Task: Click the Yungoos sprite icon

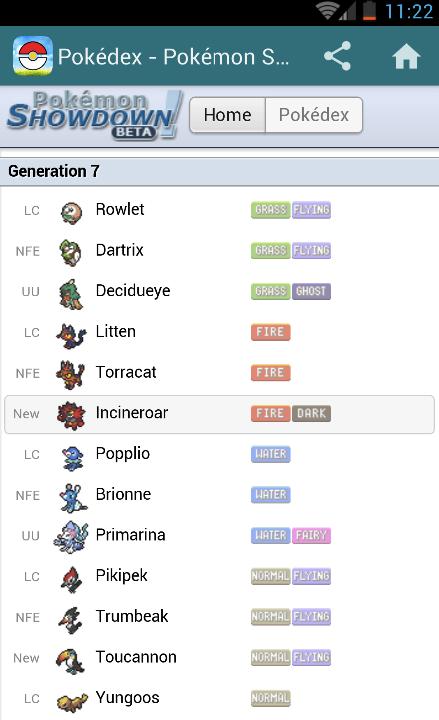Action: click(72, 701)
